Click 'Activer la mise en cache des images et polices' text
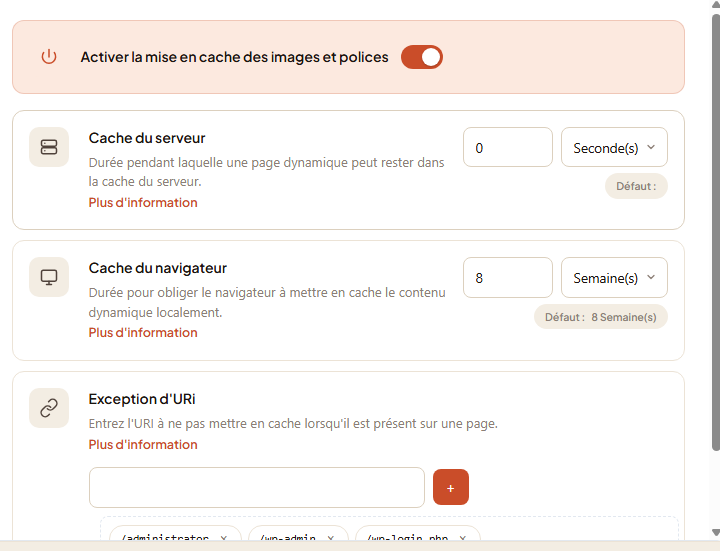 (x=234, y=57)
